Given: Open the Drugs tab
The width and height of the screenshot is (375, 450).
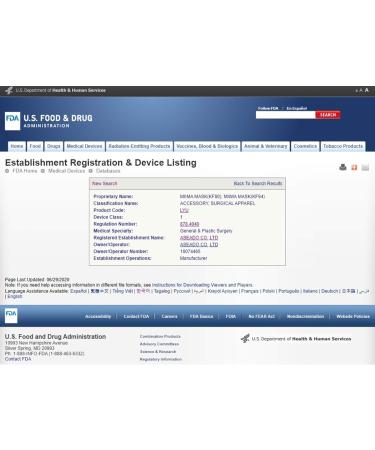Looking at the screenshot, I should pyautogui.click(x=53, y=146).
